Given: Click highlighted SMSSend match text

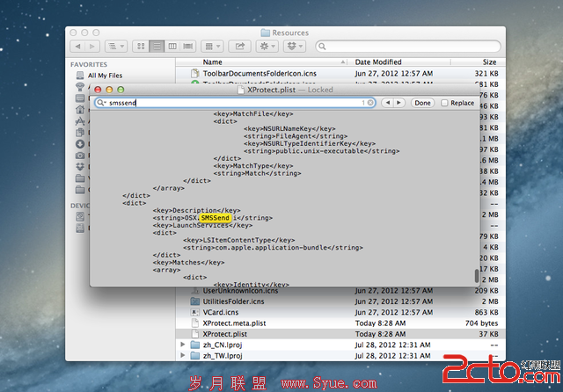Looking at the screenshot, I should (215, 218).
